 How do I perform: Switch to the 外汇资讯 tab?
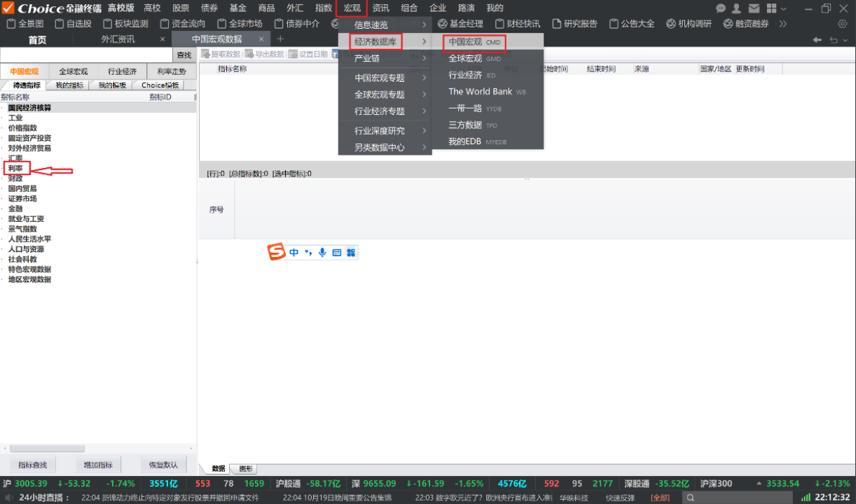click(118, 39)
